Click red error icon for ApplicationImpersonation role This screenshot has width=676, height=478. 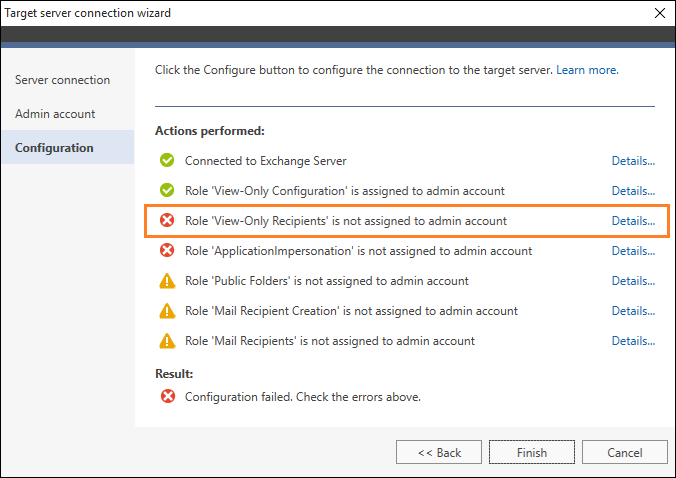[167, 250]
